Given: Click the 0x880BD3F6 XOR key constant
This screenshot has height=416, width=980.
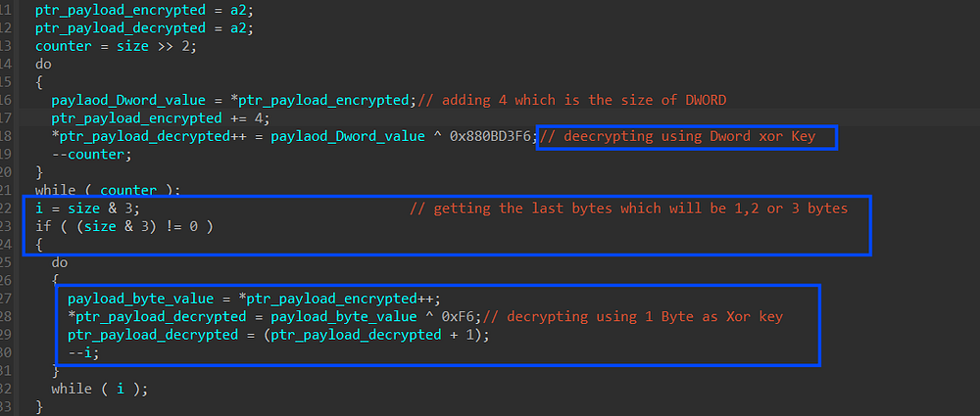Looking at the screenshot, I should point(493,135).
